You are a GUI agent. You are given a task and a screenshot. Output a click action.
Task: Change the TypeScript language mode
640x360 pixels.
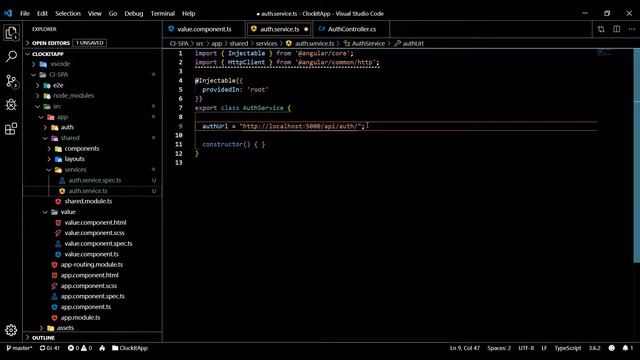point(567,348)
